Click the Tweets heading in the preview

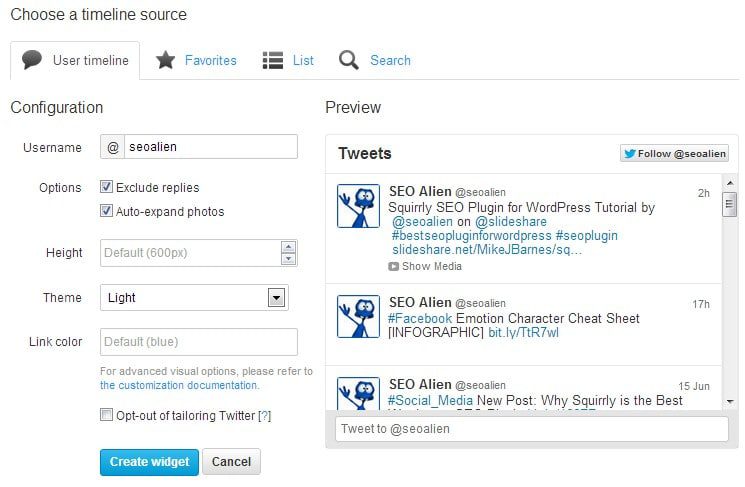click(x=365, y=153)
